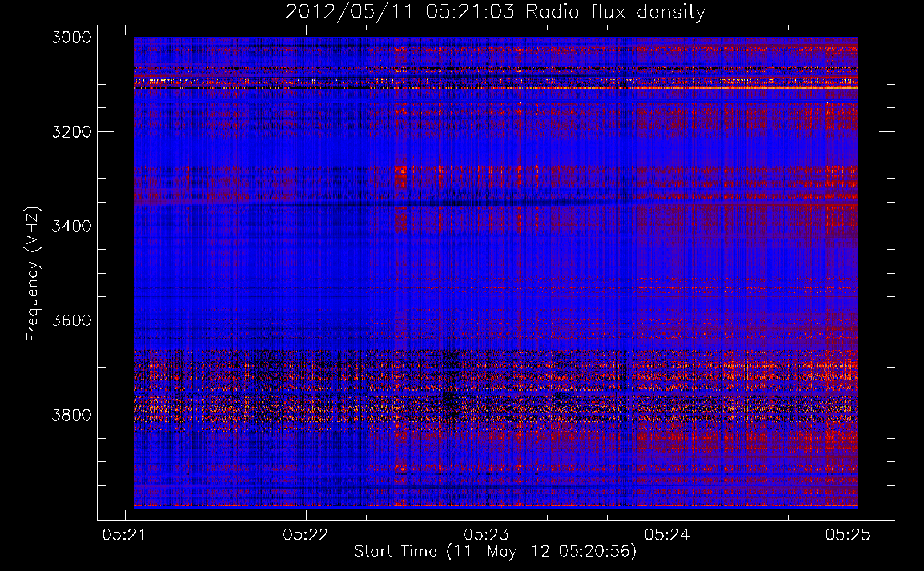The image size is (924, 571).
Task: Click the 05:21 time axis label
Action: (x=125, y=534)
